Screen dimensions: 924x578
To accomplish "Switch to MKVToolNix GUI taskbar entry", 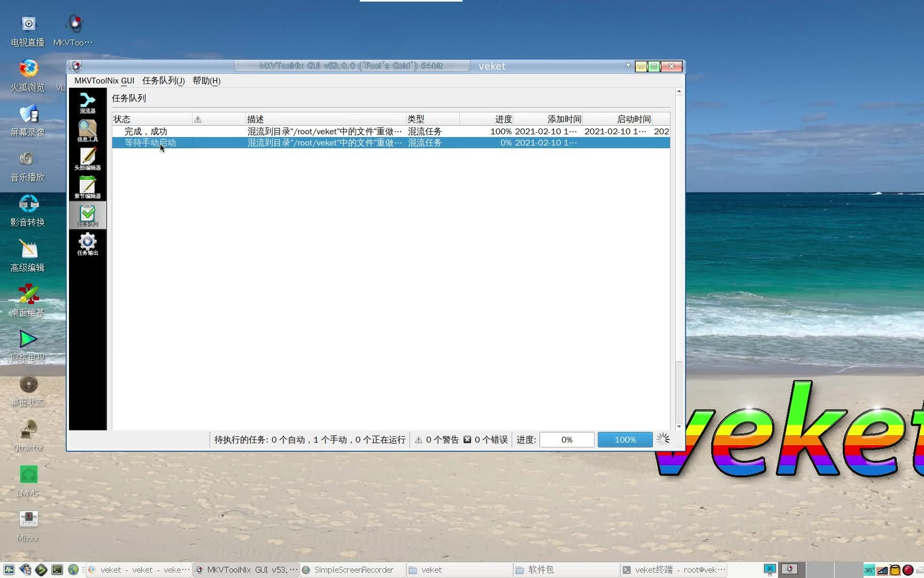I will pyautogui.click(x=246, y=570).
